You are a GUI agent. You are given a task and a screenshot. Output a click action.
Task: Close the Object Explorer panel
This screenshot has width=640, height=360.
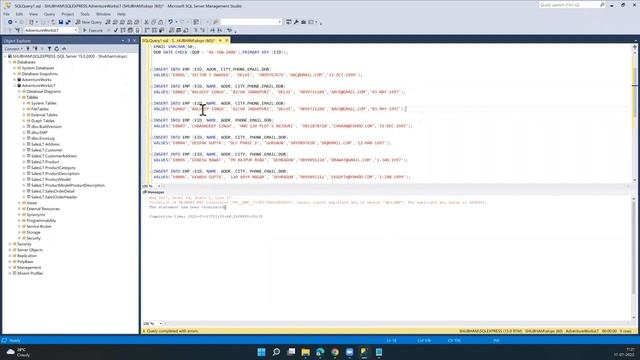(x=134, y=41)
